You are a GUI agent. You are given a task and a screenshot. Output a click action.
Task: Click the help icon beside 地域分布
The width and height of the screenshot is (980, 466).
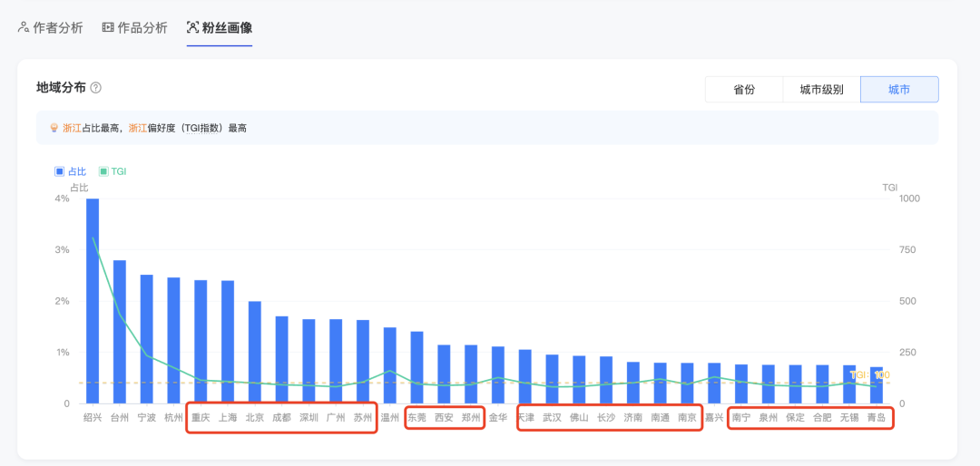pyautogui.click(x=95, y=88)
